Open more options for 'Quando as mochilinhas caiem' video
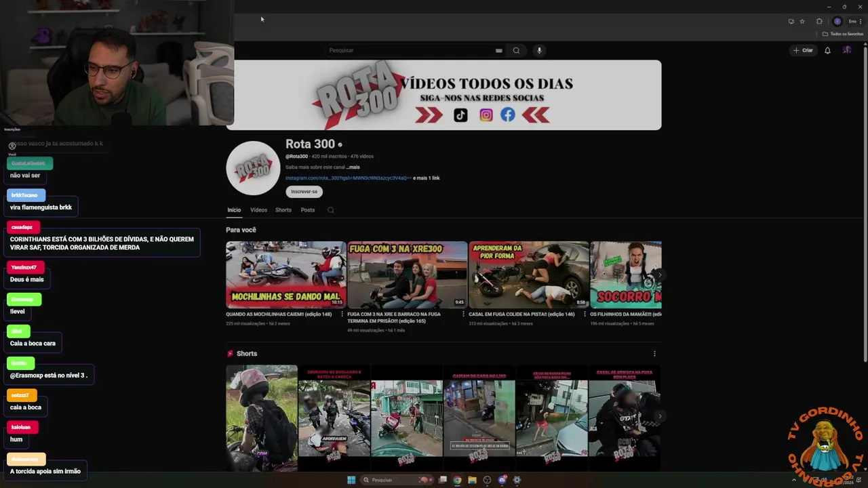The width and height of the screenshot is (868, 488). pyautogui.click(x=342, y=314)
